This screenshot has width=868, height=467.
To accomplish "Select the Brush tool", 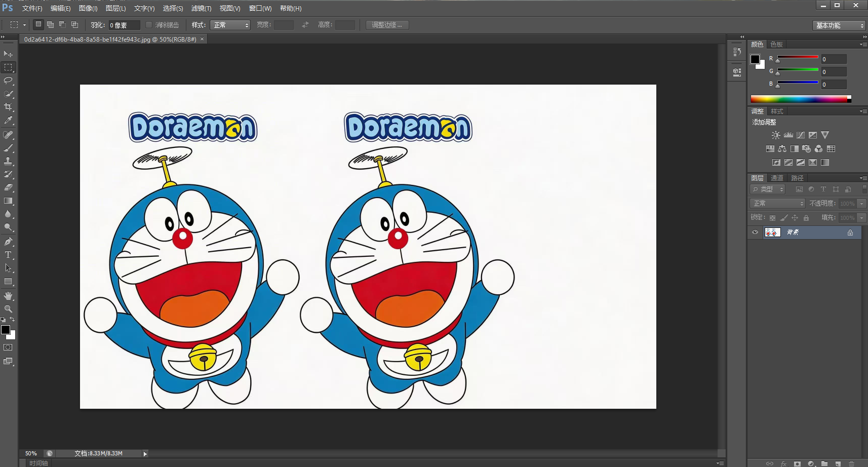I will [x=8, y=148].
